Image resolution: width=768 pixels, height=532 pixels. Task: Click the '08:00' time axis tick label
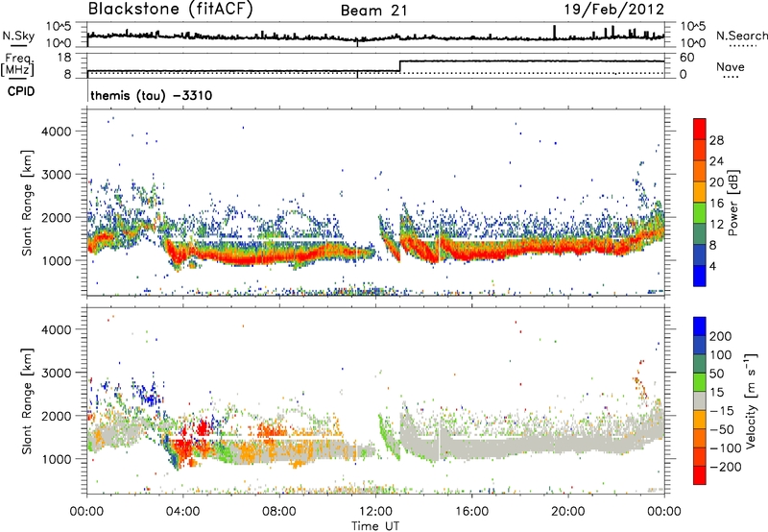click(279, 512)
